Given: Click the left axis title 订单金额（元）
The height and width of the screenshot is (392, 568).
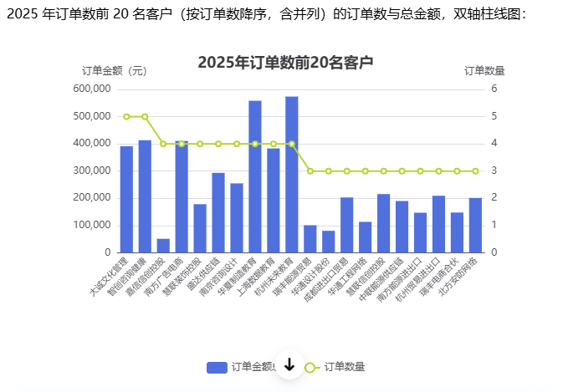Looking at the screenshot, I should click(115, 71).
